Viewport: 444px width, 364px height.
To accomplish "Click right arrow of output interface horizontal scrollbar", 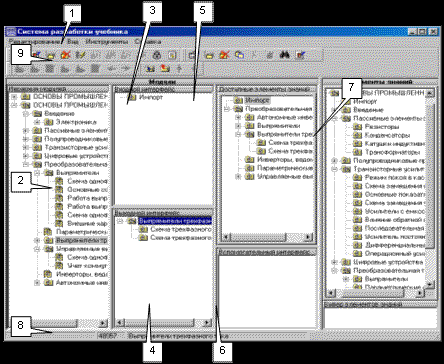I will tap(207, 323).
